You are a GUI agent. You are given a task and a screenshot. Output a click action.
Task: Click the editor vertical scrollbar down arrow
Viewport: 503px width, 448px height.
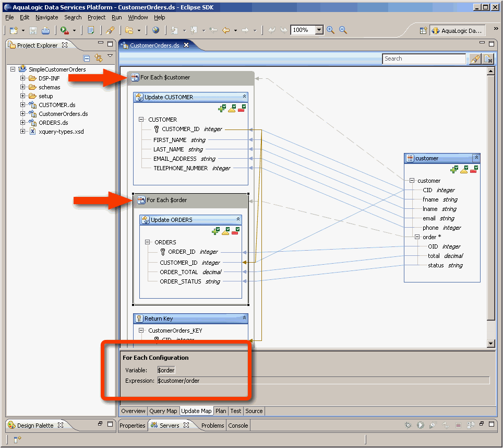pos(490,344)
